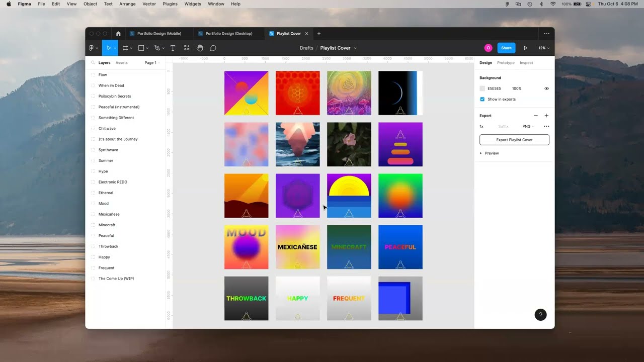This screenshot has width=644, height=362.
Task: Toggle background visibility eye icon
Action: 546,88
